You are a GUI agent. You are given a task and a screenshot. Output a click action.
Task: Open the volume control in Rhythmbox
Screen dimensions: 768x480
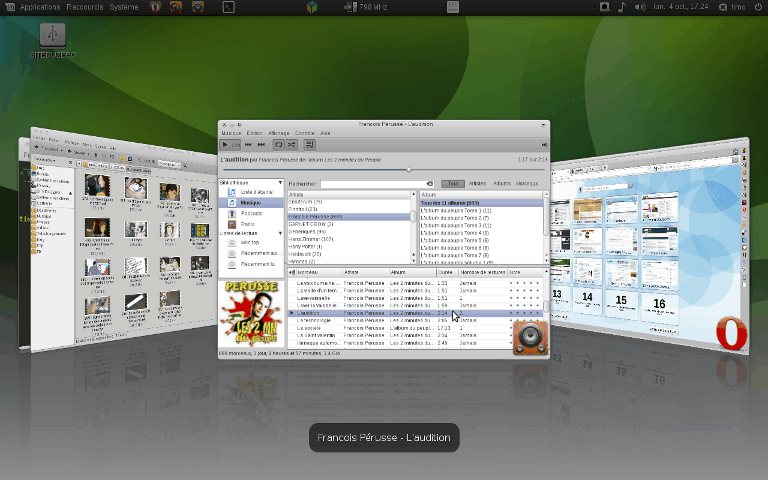pos(544,145)
